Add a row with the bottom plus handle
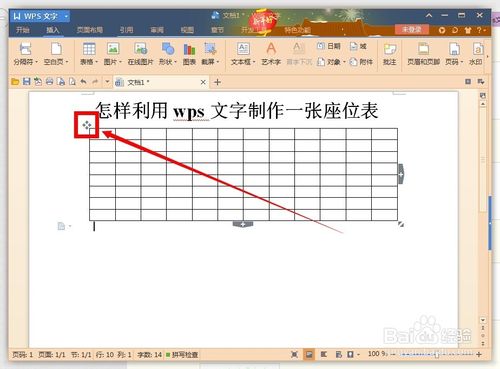Image resolution: width=500 pixels, height=369 pixels. click(x=243, y=224)
